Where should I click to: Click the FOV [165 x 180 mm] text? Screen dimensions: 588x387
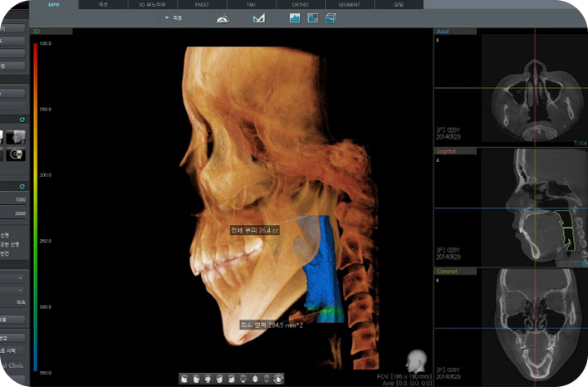[404, 376]
